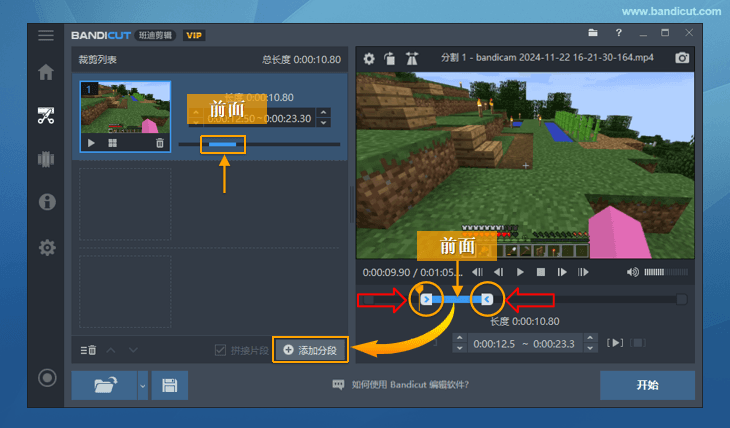Play clip 1 from its thumbnail controls

pyautogui.click(x=91, y=143)
